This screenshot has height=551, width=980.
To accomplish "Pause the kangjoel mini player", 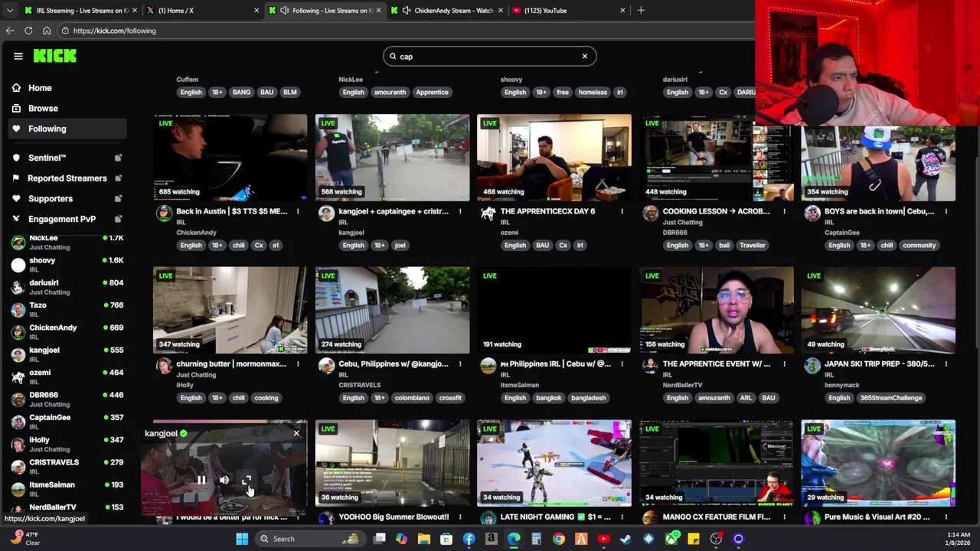I will pos(201,481).
